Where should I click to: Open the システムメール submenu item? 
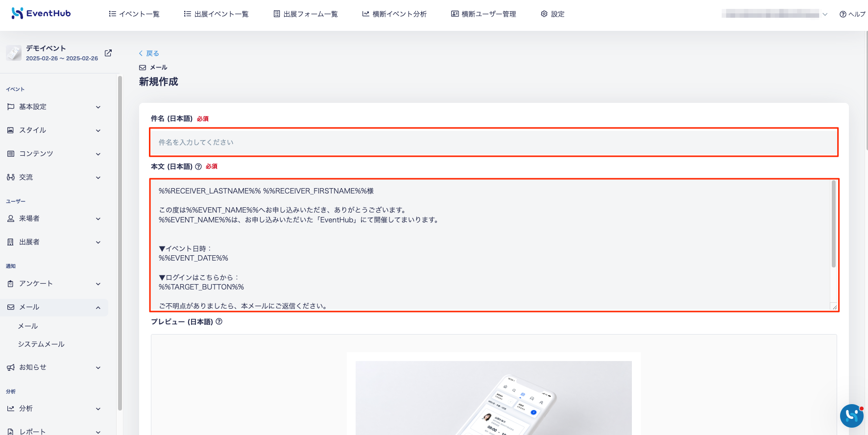point(41,344)
